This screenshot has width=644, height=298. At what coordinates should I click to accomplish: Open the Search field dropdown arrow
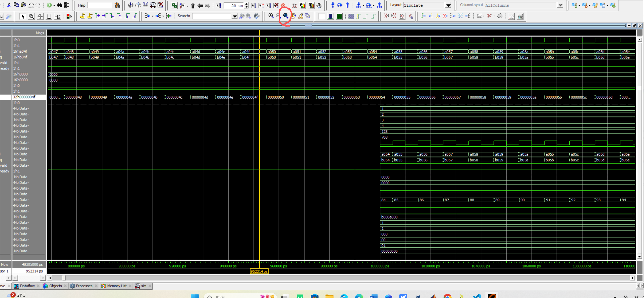[x=235, y=16]
